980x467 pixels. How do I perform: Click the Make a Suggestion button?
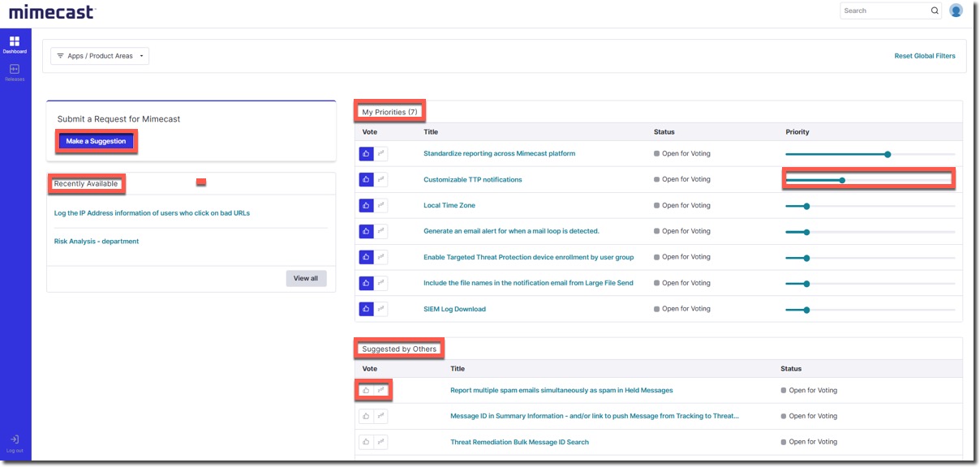96,140
